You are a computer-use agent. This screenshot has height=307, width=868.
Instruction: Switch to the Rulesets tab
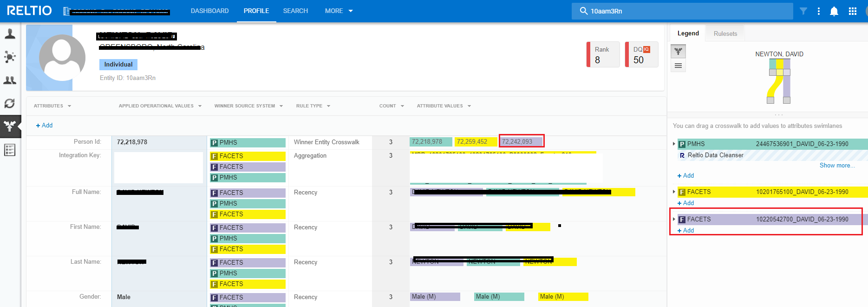tap(725, 33)
